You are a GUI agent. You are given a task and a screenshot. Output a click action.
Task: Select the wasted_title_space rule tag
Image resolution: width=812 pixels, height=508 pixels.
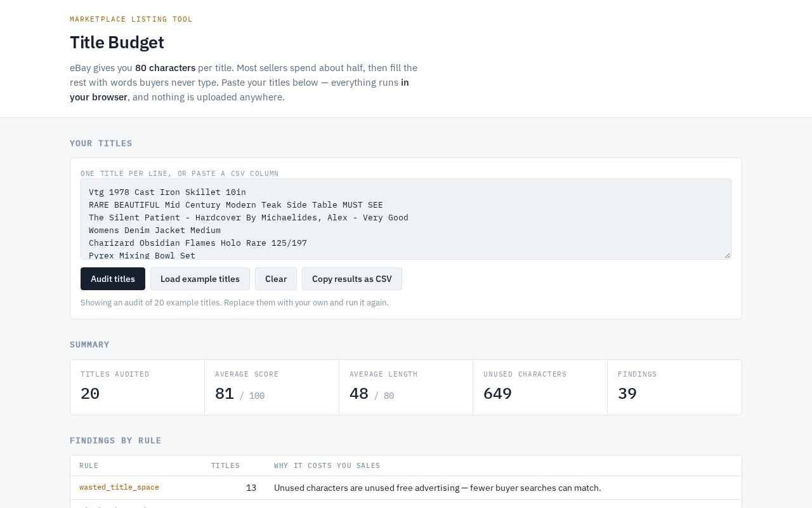(x=119, y=487)
